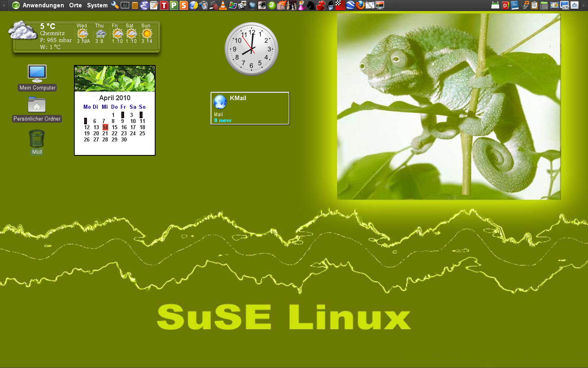
Task: Open the calendar applet in right panel
Action: coord(495,5)
